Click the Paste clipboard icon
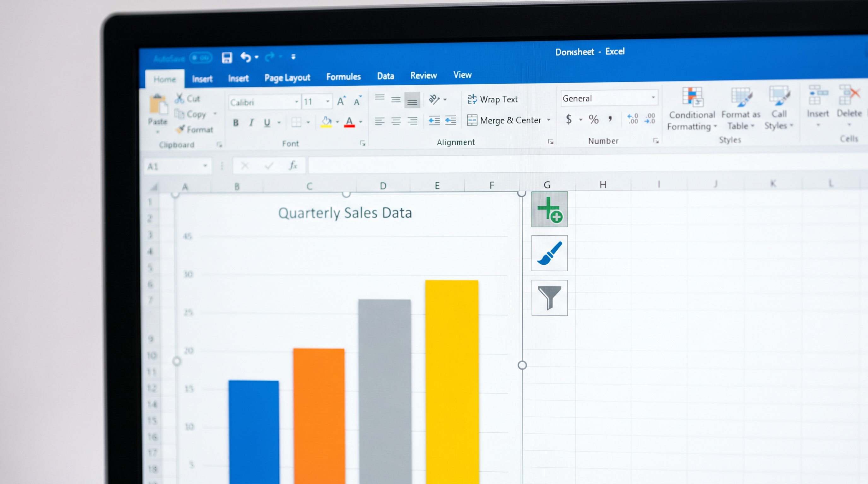Screen dimensions: 868x484 [158, 105]
